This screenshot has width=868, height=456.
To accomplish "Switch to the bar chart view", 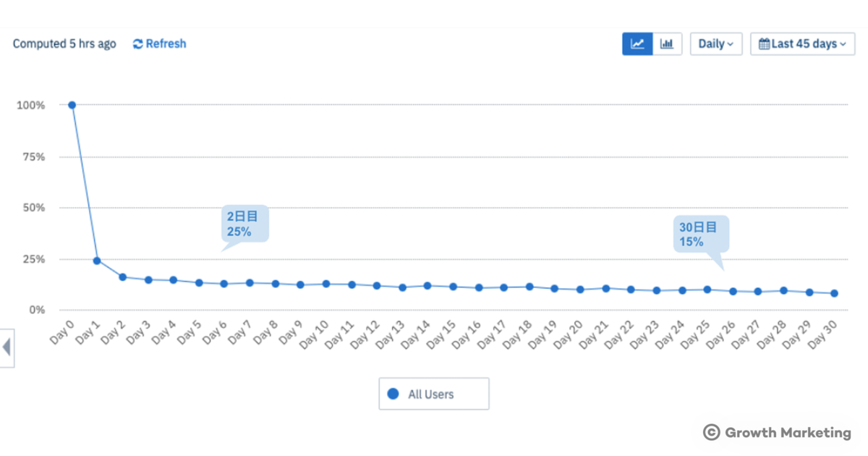I will coord(667,43).
